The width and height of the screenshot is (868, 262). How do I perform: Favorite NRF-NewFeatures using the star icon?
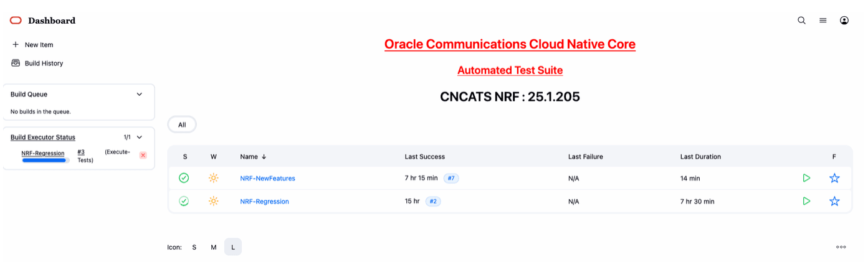834,178
